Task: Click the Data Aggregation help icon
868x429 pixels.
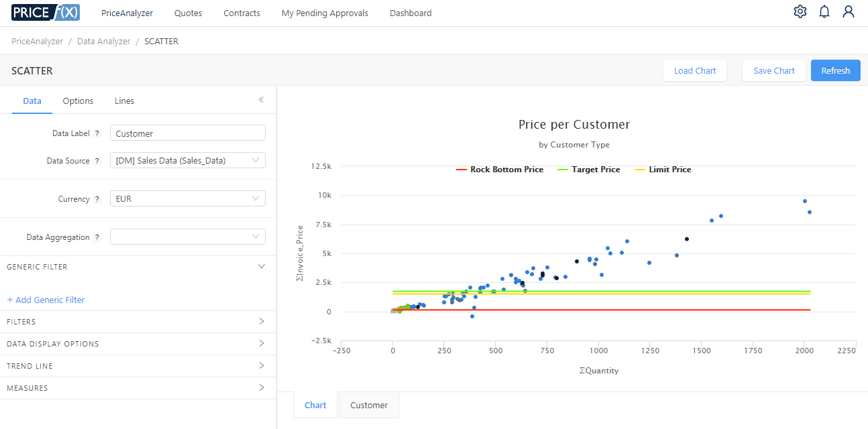Action: [x=97, y=237]
